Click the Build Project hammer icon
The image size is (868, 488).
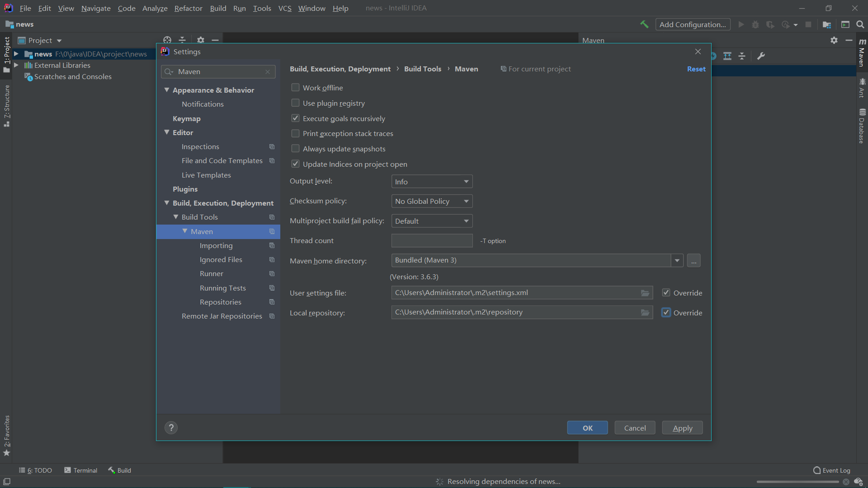pyautogui.click(x=644, y=24)
